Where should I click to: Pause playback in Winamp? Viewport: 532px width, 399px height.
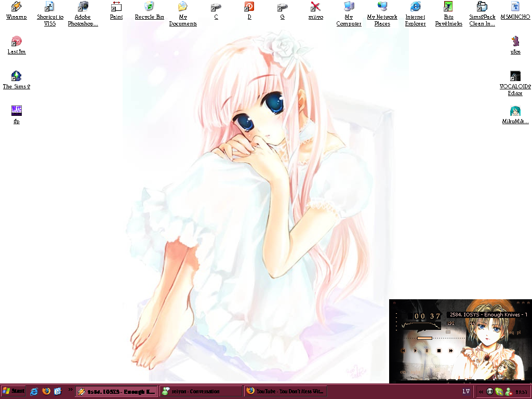[x=427, y=351]
